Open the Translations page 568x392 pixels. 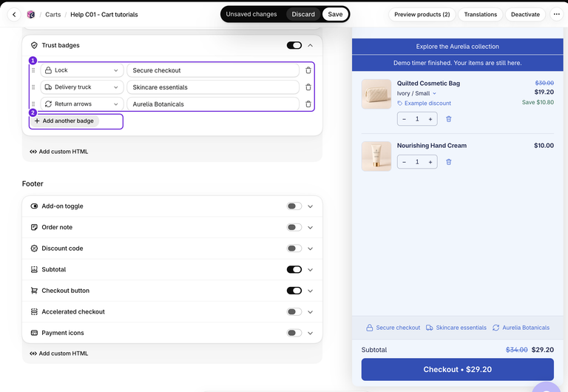point(480,15)
